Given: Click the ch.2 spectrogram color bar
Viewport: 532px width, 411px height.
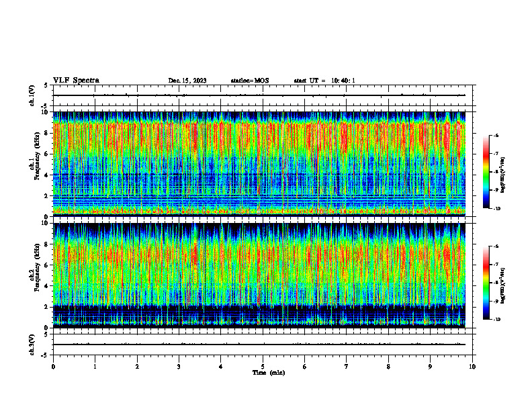Looking at the screenshot, I should pyautogui.click(x=486, y=283).
